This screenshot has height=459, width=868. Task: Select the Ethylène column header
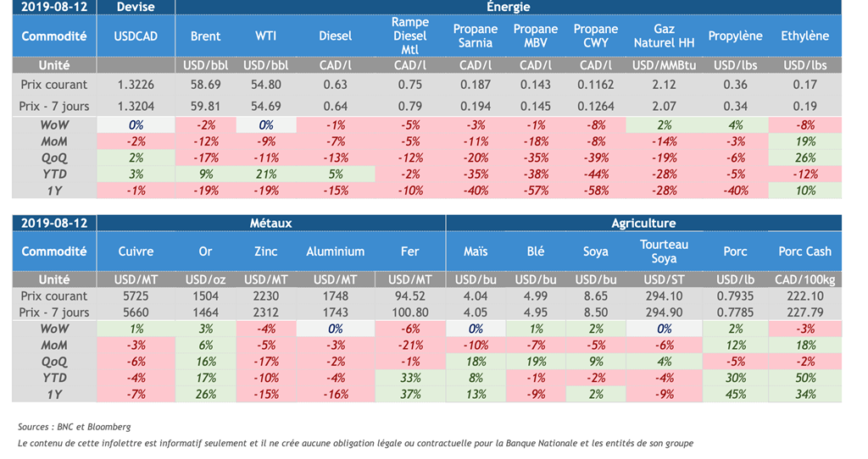[804, 36]
